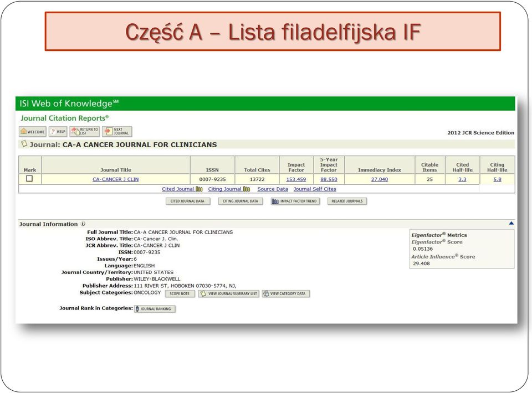Screen dimensions: 532x393
Task: Open the HELP button
Action: pos(58,131)
